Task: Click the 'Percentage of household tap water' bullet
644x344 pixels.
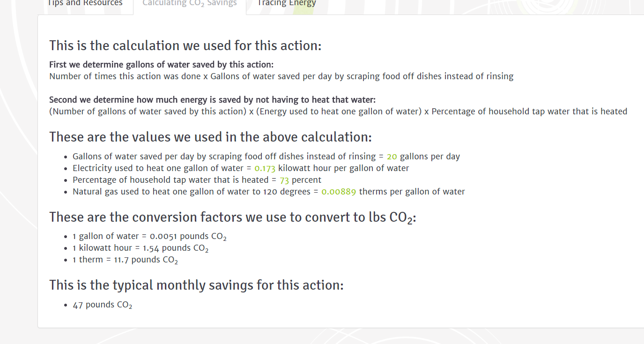Action: [x=197, y=180]
